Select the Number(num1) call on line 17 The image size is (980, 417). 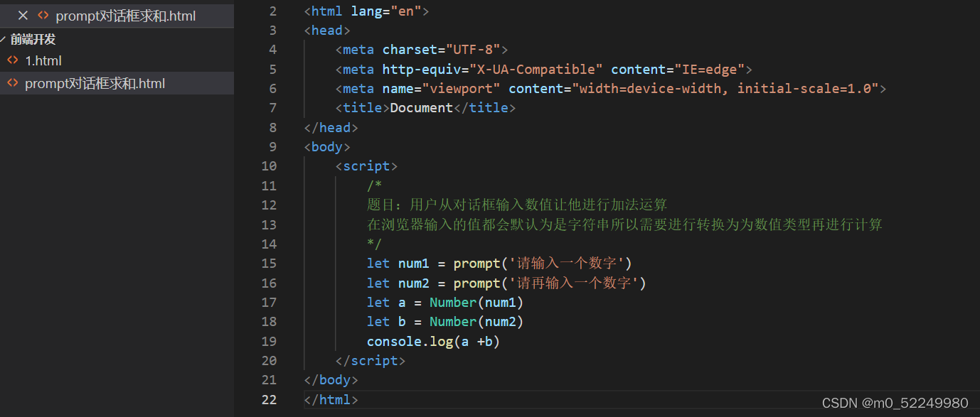pyautogui.click(x=475, y=302)
